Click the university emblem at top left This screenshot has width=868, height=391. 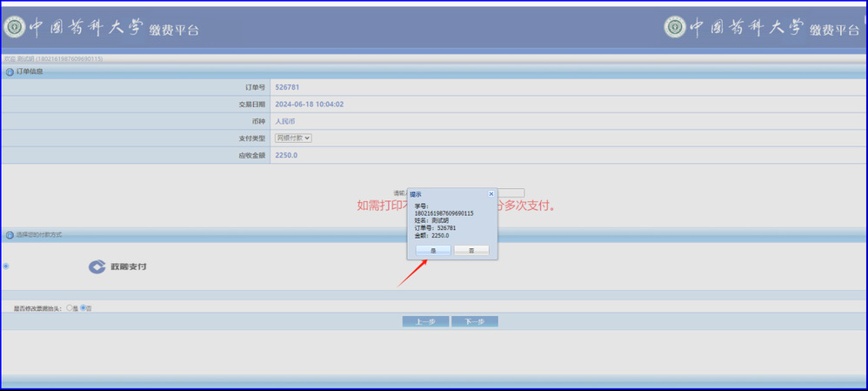tap(15, 27)
